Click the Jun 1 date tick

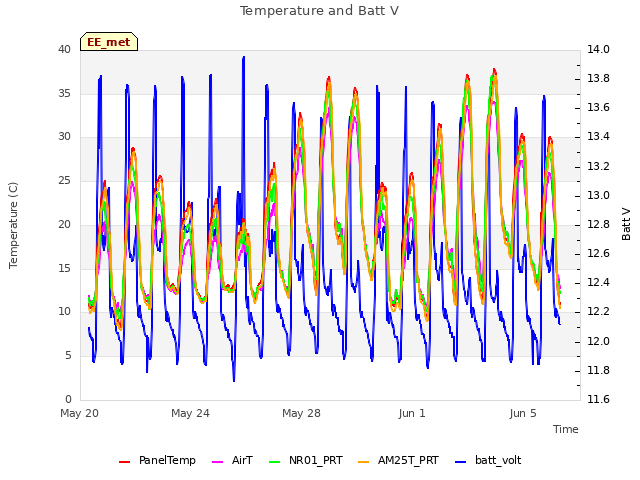tap(412, 413)
